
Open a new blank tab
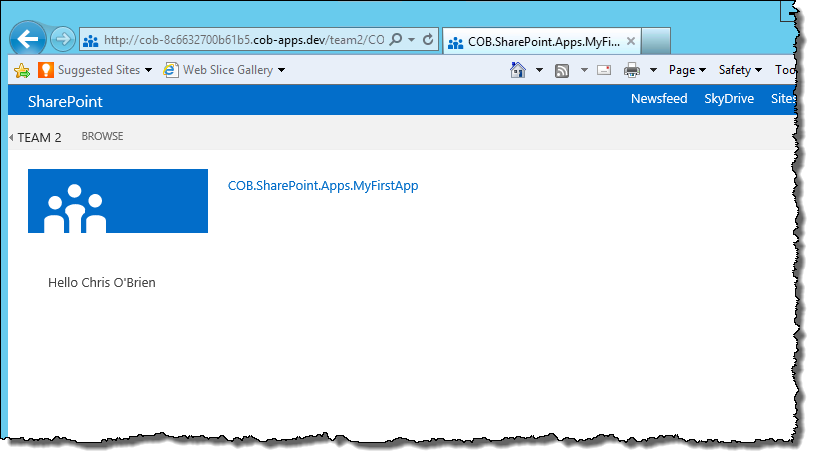pyautogui.click(x=655, y=41)
